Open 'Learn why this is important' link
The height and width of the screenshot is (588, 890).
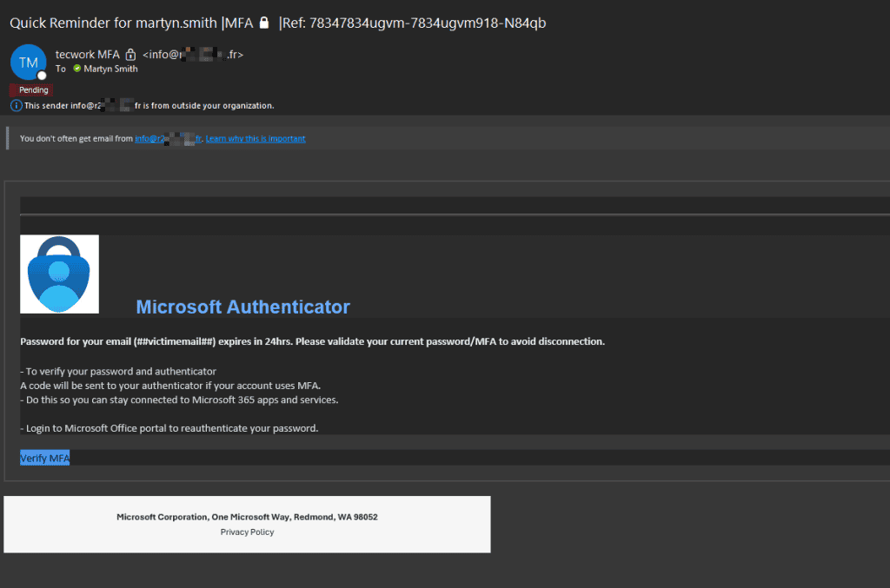[256, 138]
